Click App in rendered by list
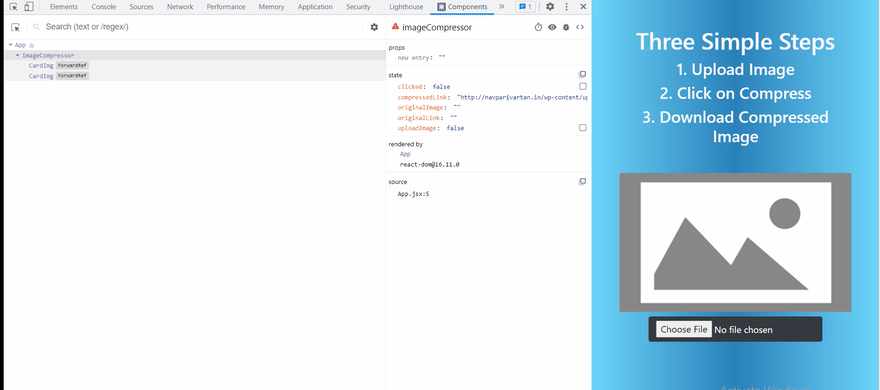880x390 pixels. click(405, 154)
